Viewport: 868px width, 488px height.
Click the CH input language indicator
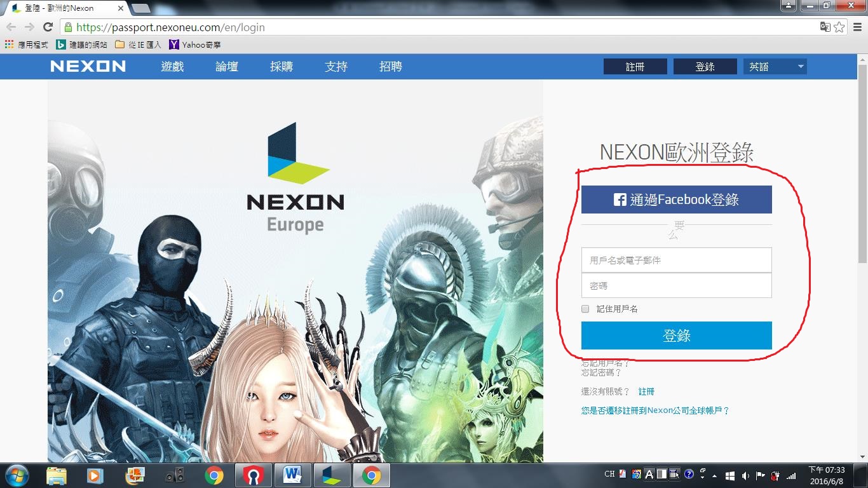[609, 474]
